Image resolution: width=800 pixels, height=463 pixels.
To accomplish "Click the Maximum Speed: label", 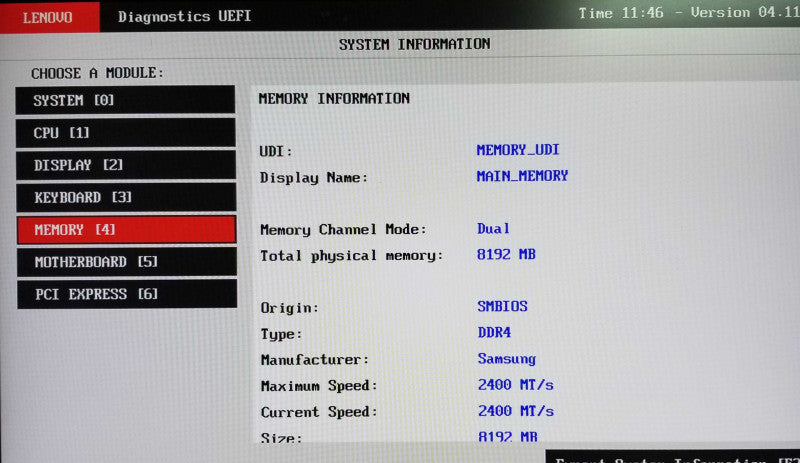I will coord(319,386).
